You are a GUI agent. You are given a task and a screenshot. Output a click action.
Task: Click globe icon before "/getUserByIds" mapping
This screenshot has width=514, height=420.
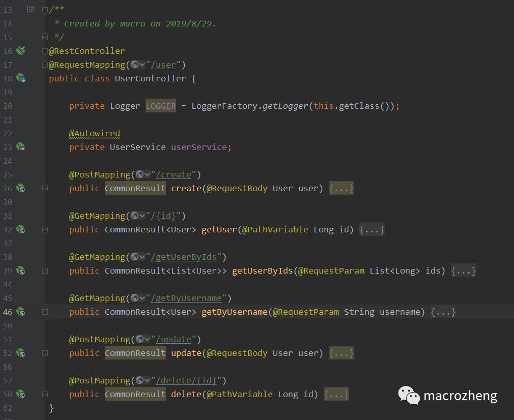pos(134,257)
